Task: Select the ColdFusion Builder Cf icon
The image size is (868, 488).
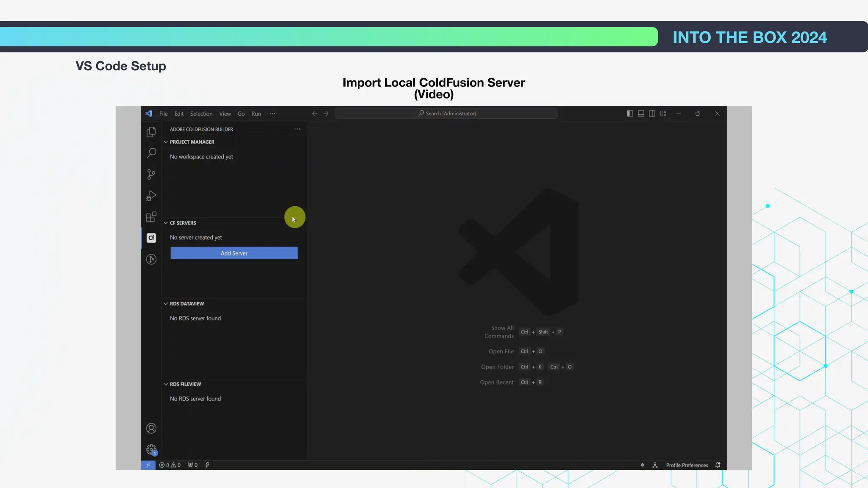Action: (151, 238)
